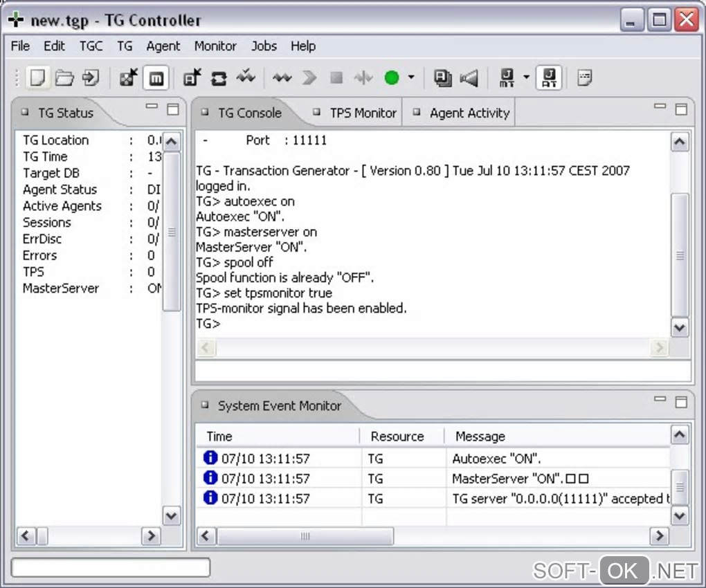Open the Jobs menu
Screen dimensions: 706x588
264,46
